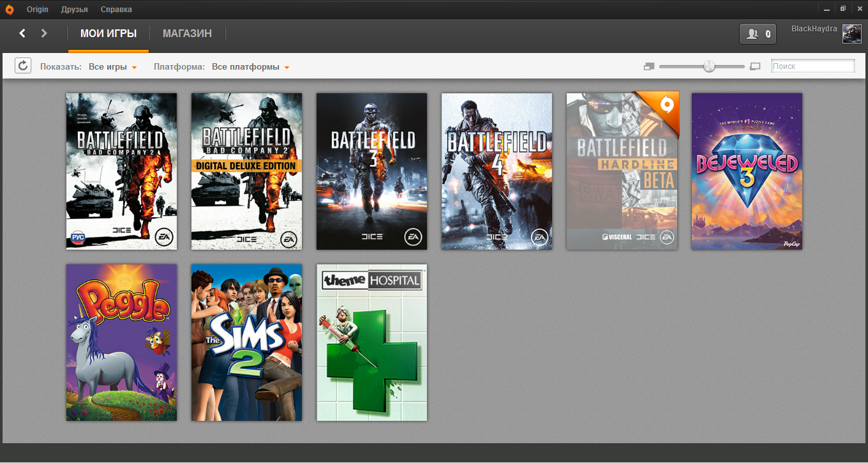The width and height of the screenshot is (868, 463).
Task: Select the Battlefield 3 game tile
Action: (371, 171)
